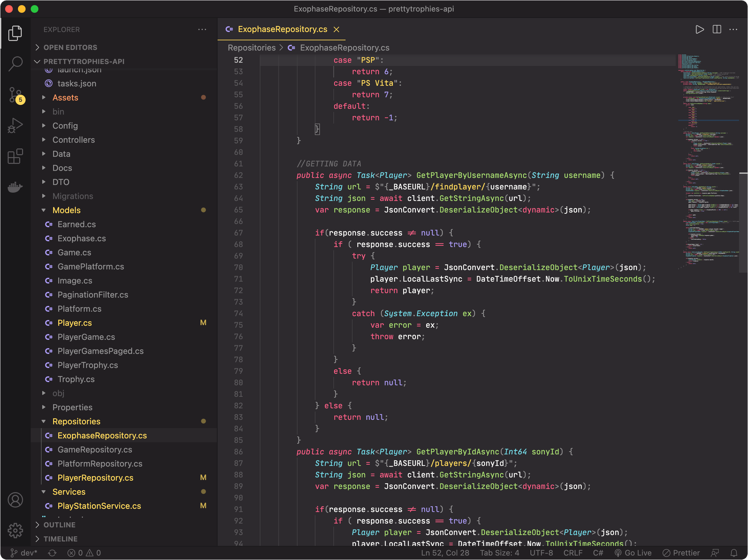Select the ExophaseRepository.cs editor tab

coord(282,29)
